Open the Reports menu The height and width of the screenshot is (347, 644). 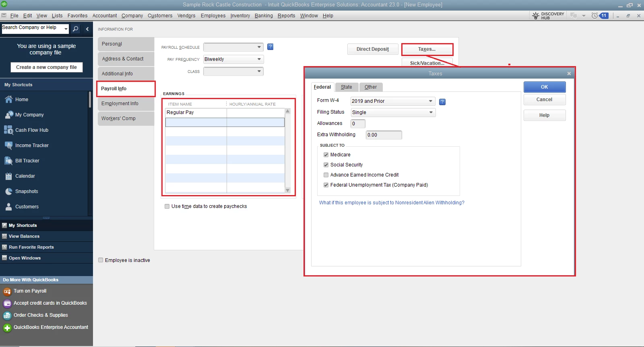pos(286,16)
